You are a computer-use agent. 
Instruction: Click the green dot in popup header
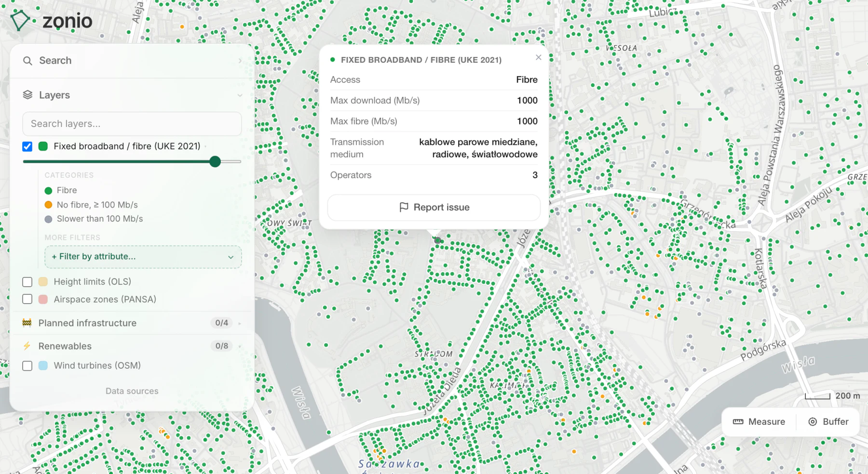coord(333,60)
